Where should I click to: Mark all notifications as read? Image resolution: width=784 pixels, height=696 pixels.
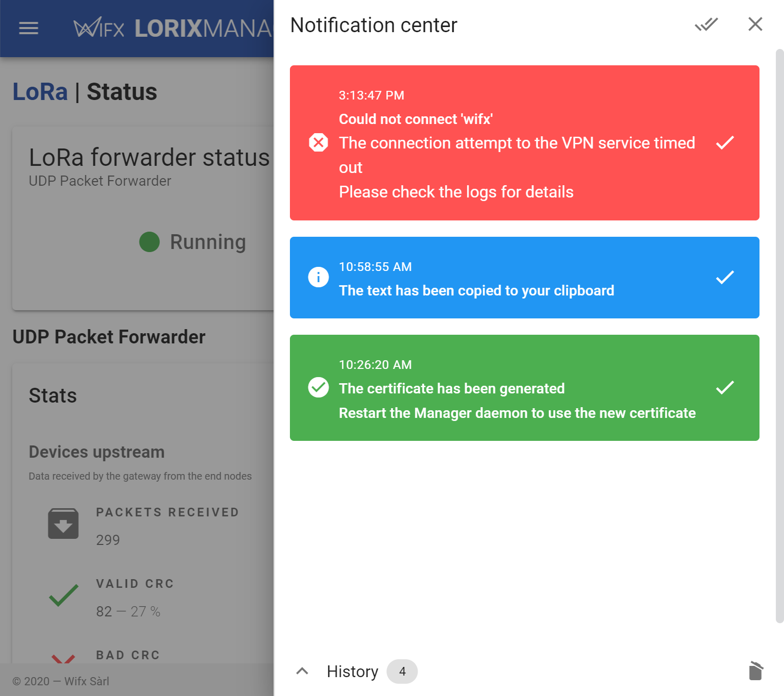(x=706, y=24)
